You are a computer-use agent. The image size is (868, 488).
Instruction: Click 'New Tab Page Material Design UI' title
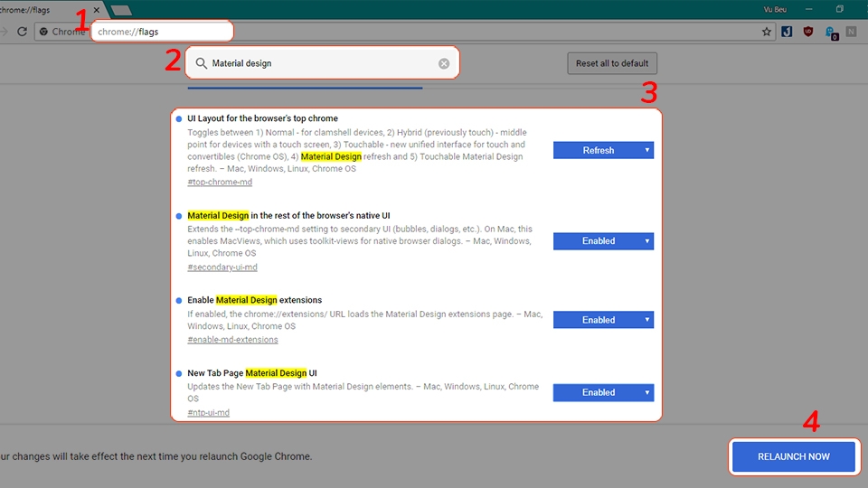252,373
